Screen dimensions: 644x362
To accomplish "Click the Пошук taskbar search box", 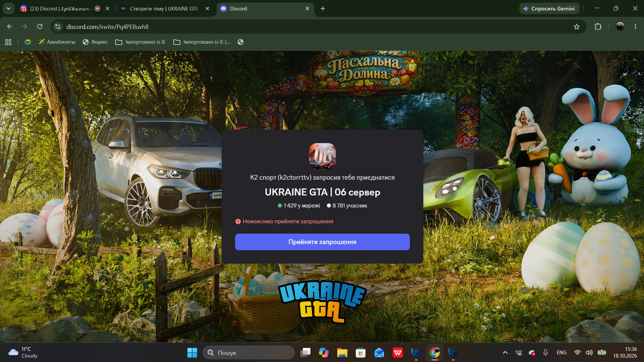I will [x=249, y=352].
